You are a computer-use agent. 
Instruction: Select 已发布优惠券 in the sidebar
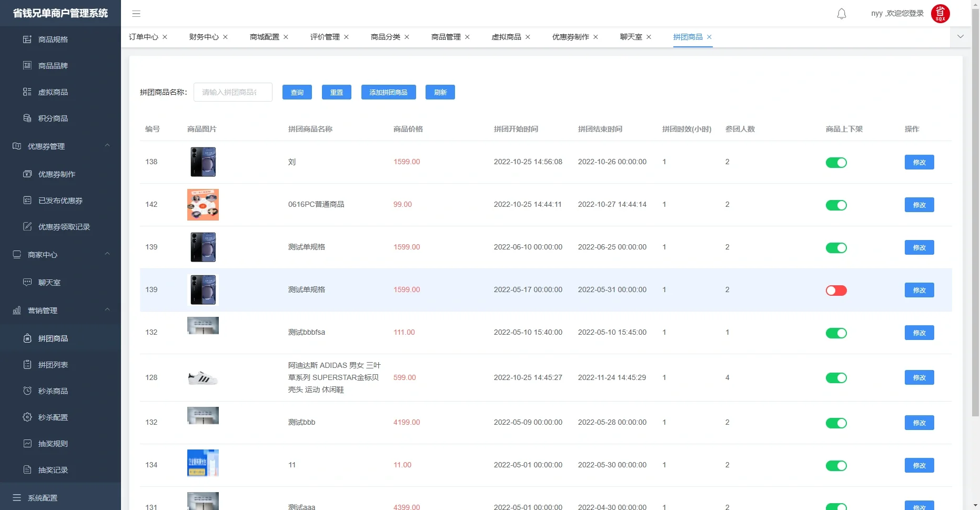pyautogui.click(x=59, y=201)
